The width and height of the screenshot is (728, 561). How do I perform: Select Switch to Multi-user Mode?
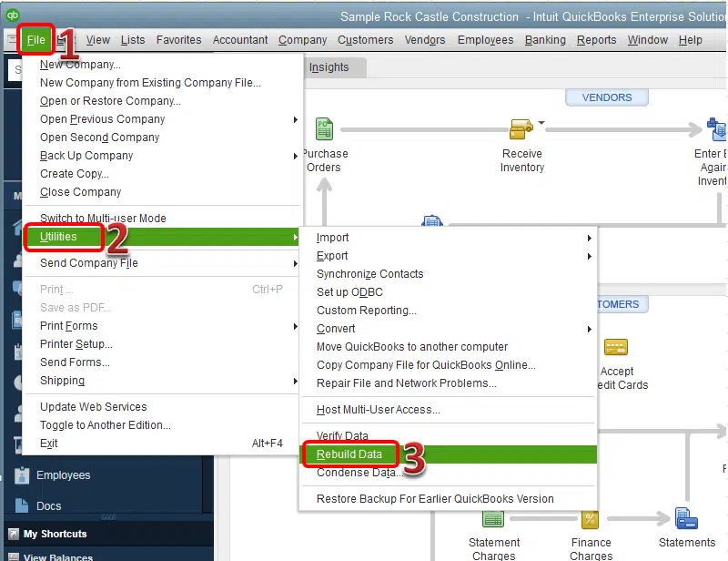click(162, 219)
